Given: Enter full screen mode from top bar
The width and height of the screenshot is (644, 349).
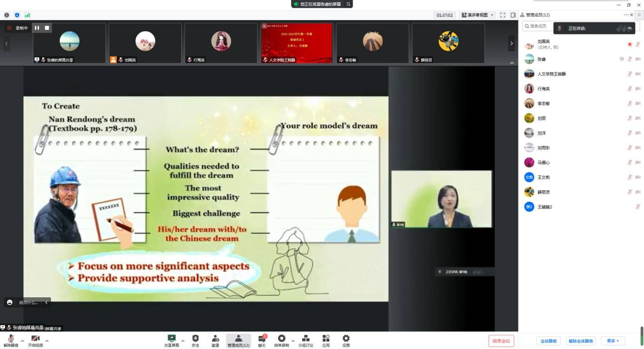Looking at the screenshot, I should tap(503, 15).
